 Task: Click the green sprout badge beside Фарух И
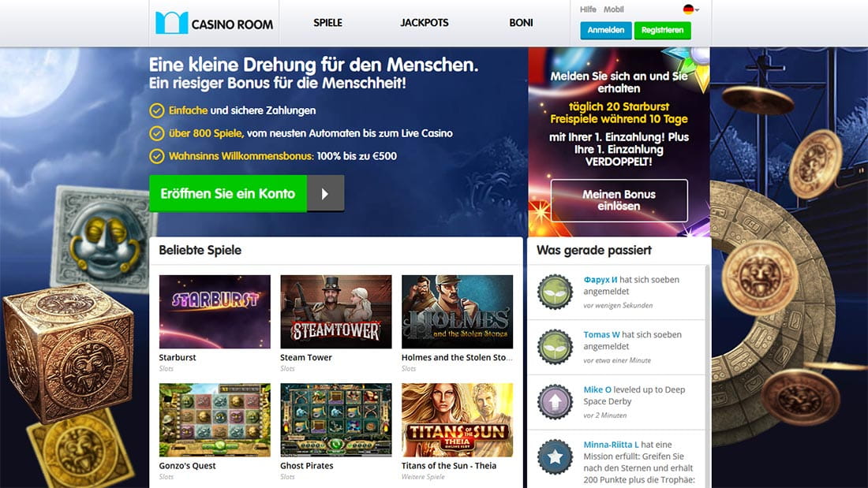[x=555, y=292]
